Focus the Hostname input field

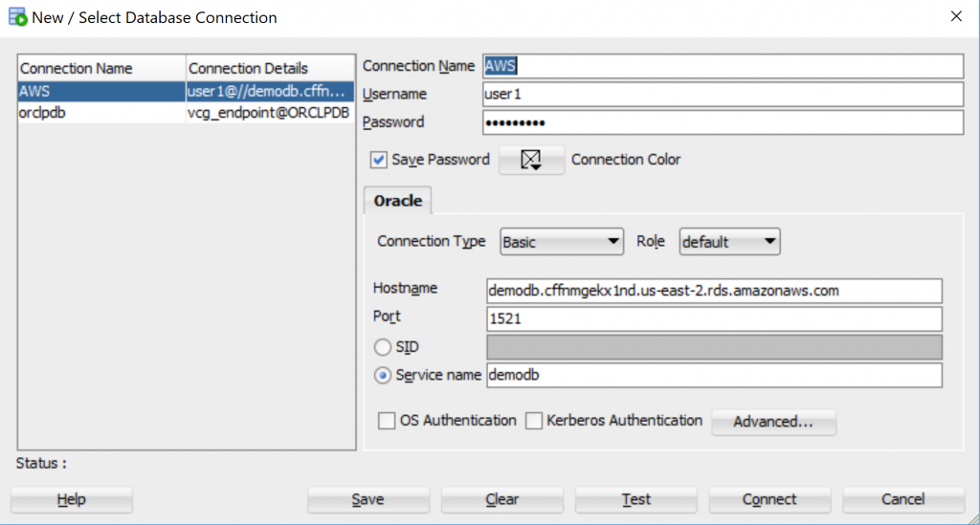[x=714, y=291]
